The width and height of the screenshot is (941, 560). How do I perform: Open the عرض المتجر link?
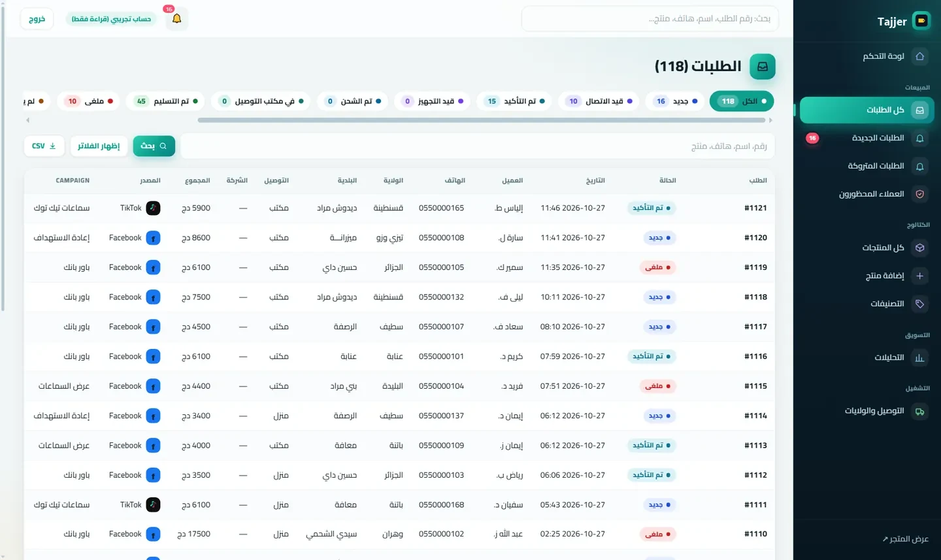click(x=906, y=539)
